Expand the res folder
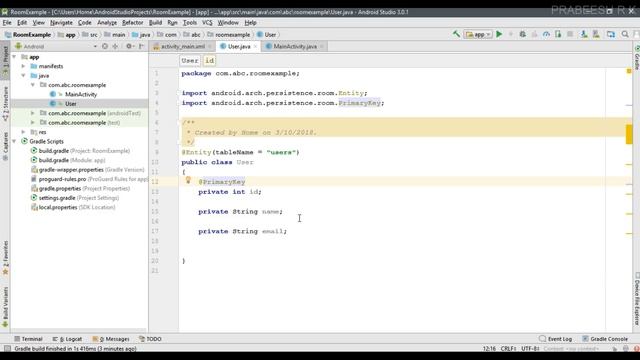 click(24, 132)
